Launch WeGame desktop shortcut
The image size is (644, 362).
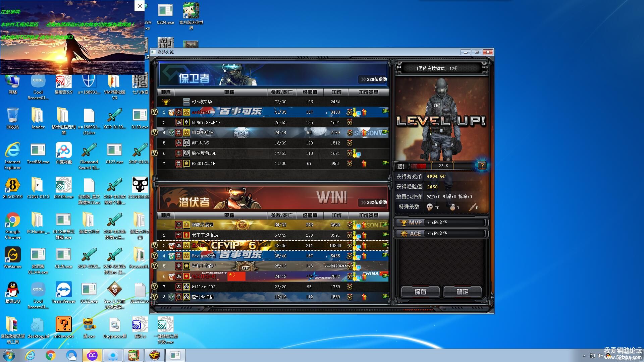coord(13,257)
